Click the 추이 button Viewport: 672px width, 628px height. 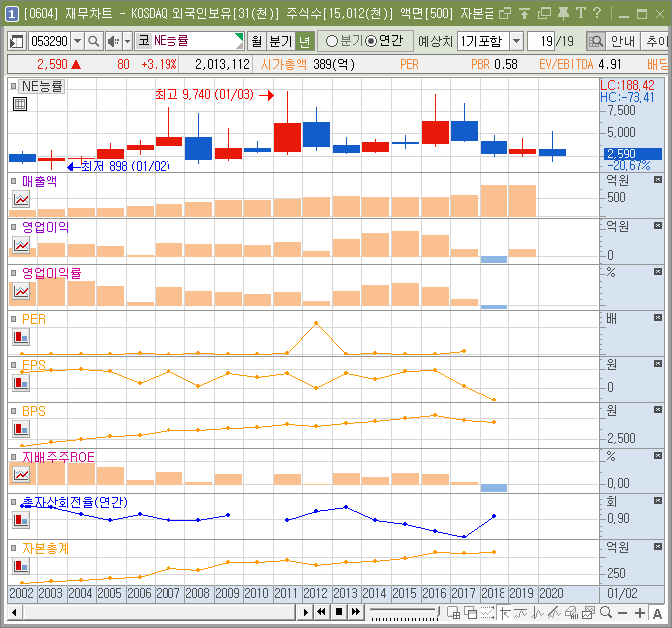click(655, 42)
